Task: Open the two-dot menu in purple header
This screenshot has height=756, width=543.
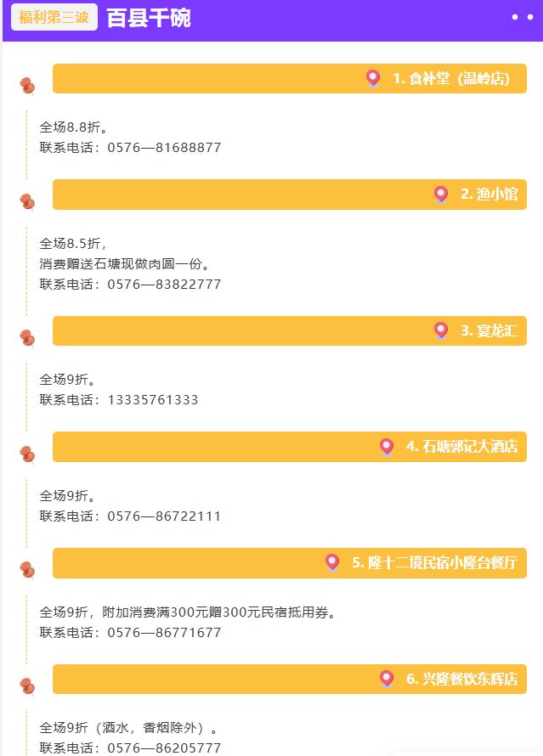Action: tap(523, 17)
